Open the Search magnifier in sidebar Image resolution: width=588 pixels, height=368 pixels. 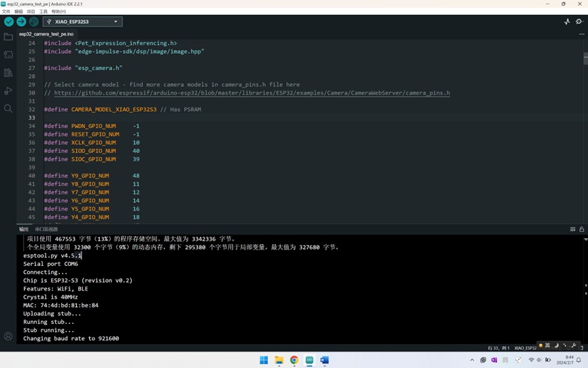[x=8, y=109]
